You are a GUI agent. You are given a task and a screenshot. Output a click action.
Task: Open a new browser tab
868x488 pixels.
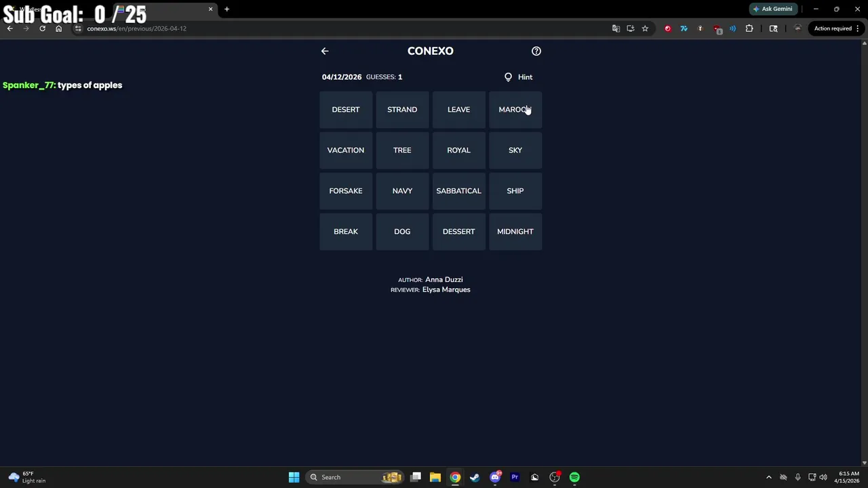226,9
